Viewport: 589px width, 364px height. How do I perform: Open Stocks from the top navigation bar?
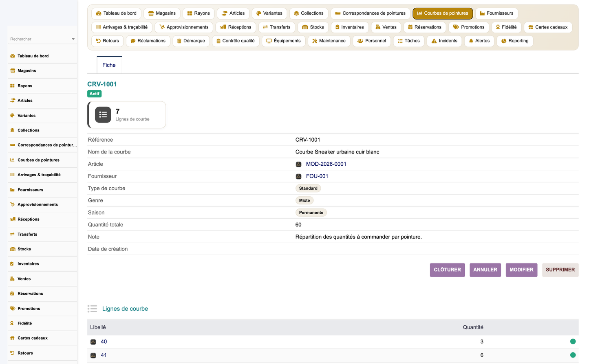coord(313,27)
